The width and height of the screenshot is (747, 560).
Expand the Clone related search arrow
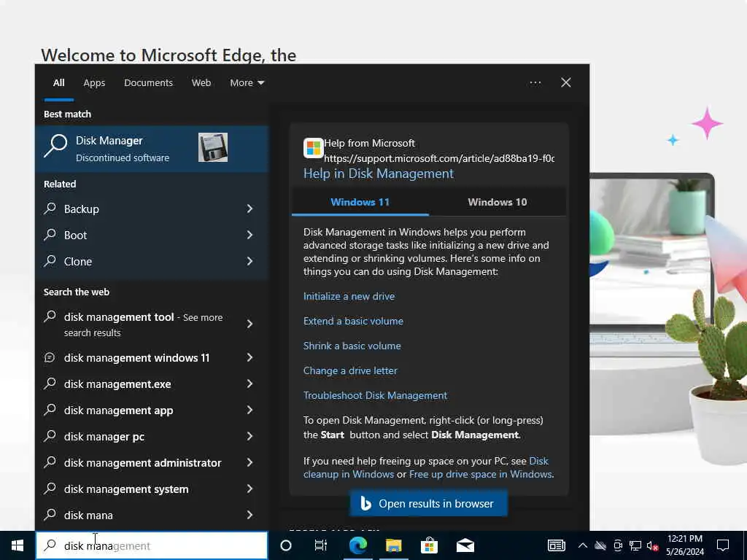249,261
